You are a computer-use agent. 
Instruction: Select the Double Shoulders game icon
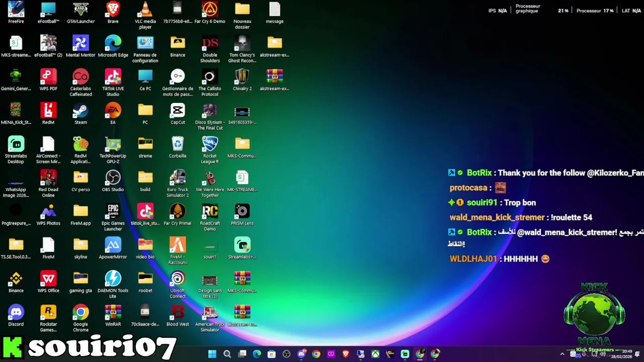pyautogui.click(x=210, y=49)
